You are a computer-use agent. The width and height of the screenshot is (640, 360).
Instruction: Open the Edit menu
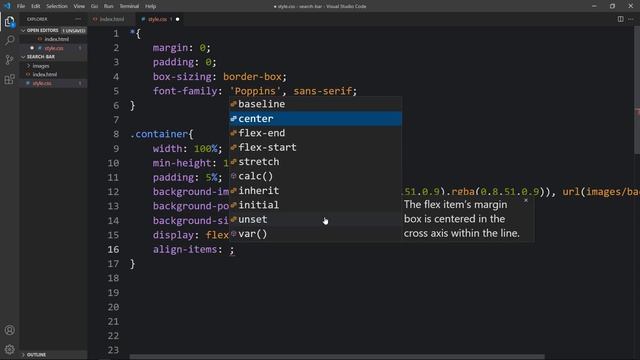(x=36, y=6)
